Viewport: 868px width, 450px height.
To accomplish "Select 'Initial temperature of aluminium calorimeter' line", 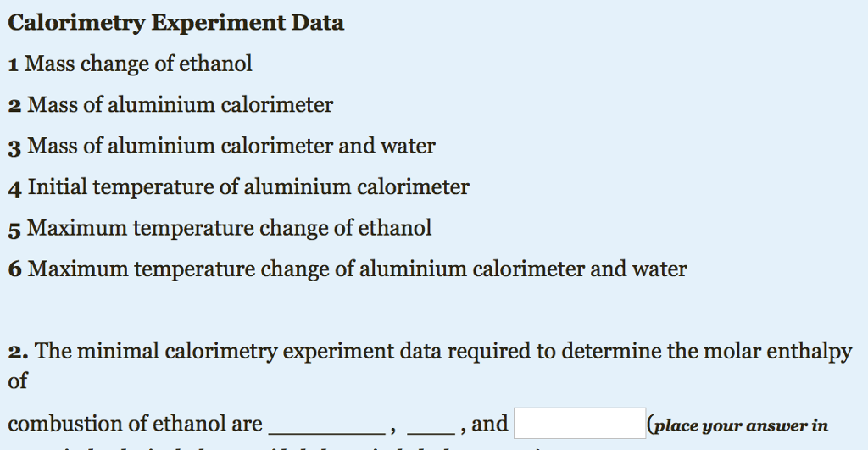I will click(248, 187).
